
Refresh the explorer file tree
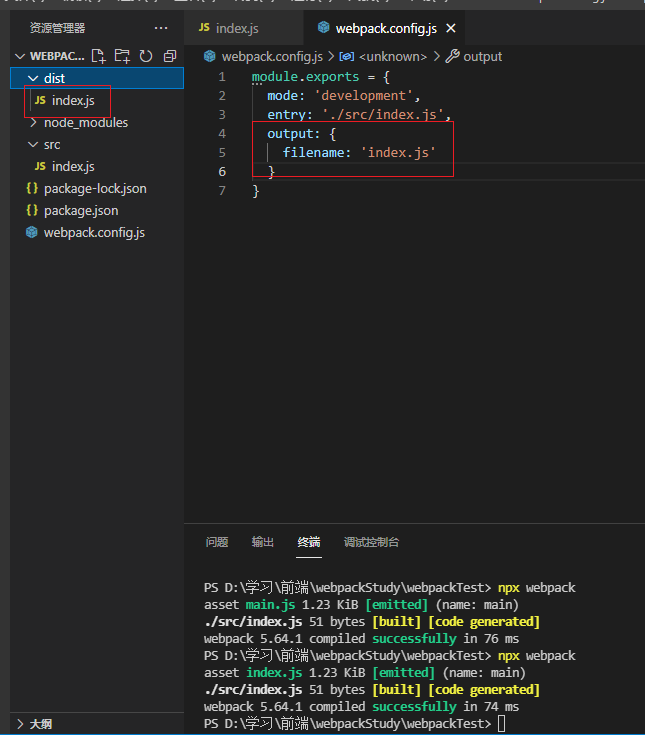146,56
